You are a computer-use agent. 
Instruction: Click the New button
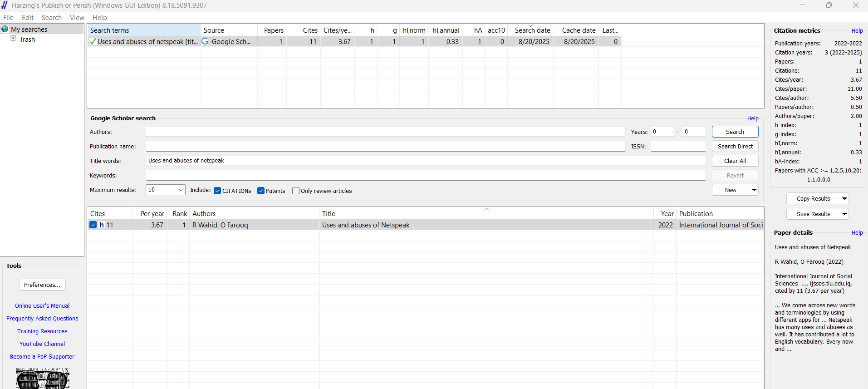(731, 190)
